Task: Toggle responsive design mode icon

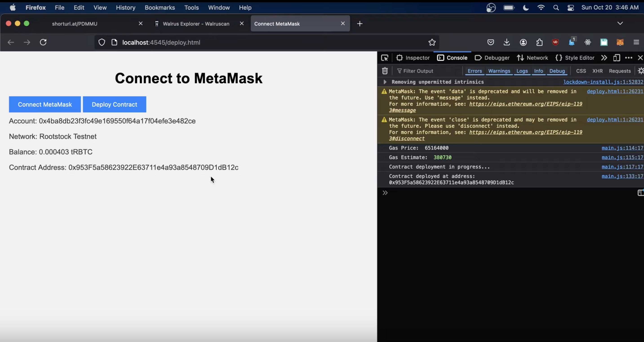Action: pos(617,58)
